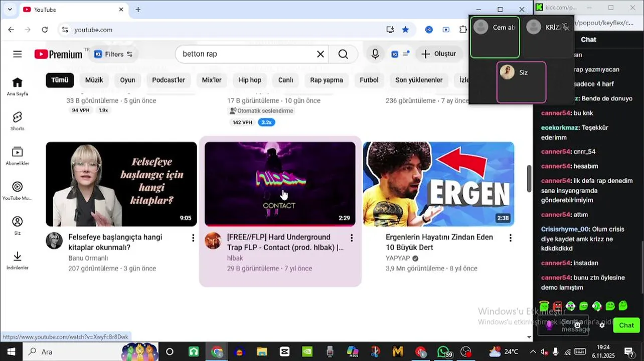The width and height of the screenshot is (644, 361).
Task: Click the red angry emote in Kick chat
Action: (x=558, y=306)
